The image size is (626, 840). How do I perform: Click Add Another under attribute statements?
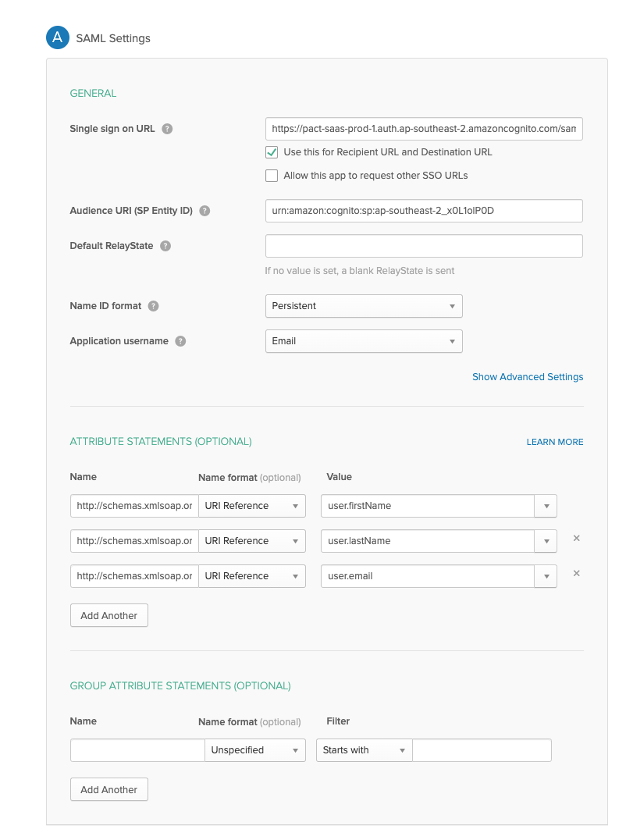pyautogui.click(x=108, y=615)
